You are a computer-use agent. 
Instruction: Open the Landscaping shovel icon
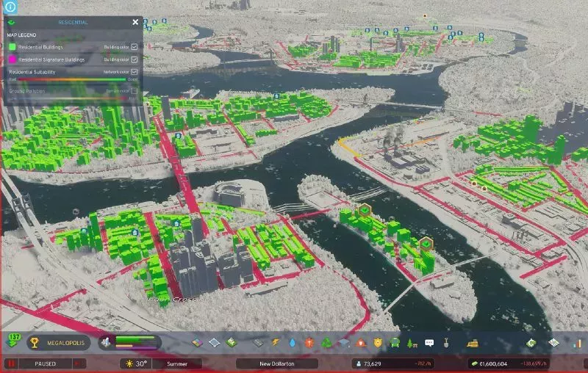(446, 342)
